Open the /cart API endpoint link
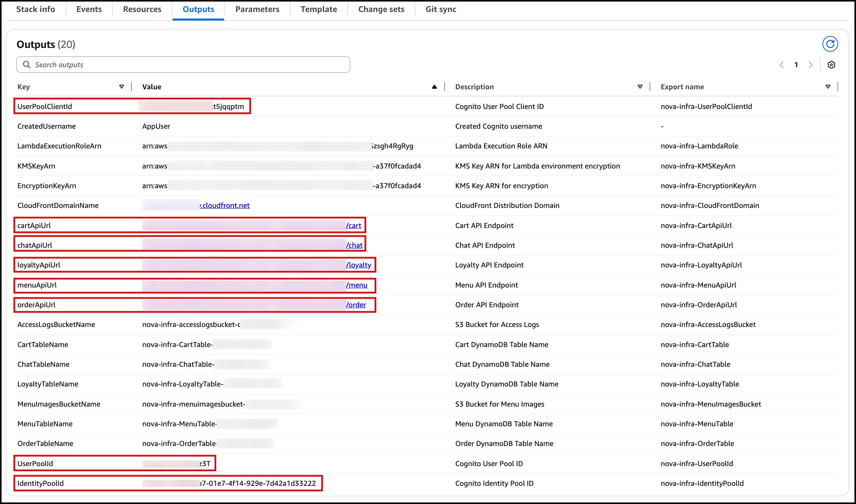Screen dimensions: 856x504 click(x=353, y=226)
